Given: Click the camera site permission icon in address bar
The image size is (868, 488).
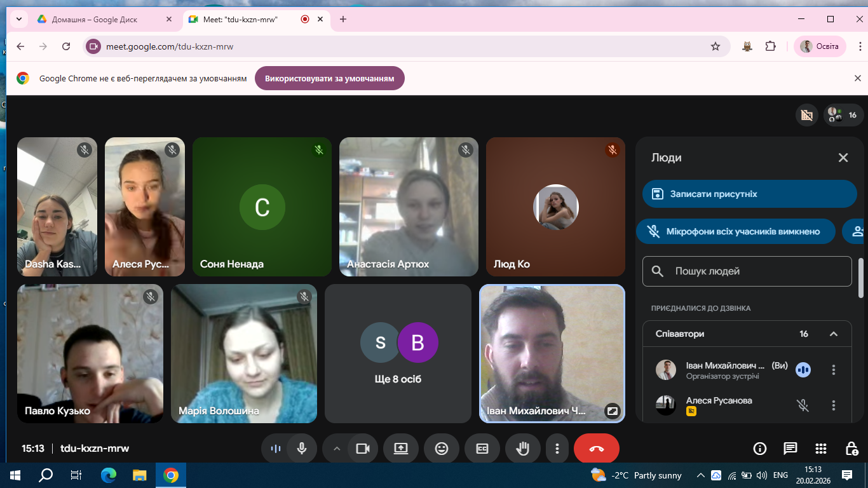Looking at the screenshot, I should pos(94,46).
